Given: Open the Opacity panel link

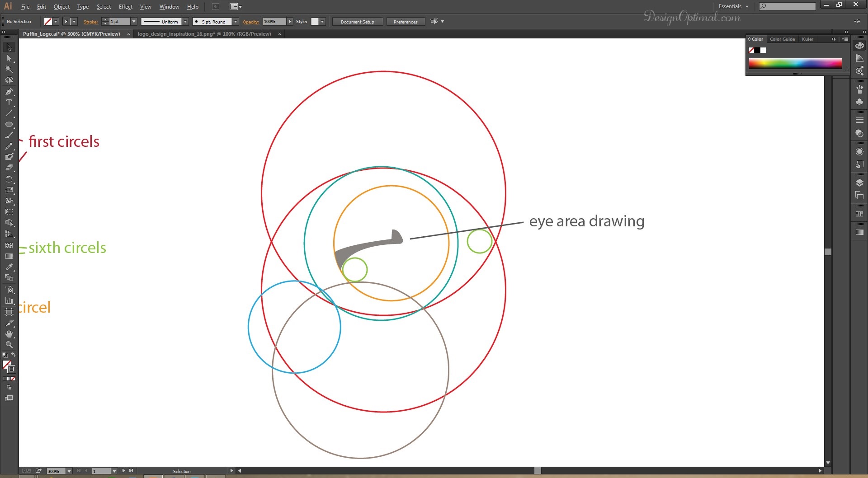Looking at the screenshot, I should (251, 22).
